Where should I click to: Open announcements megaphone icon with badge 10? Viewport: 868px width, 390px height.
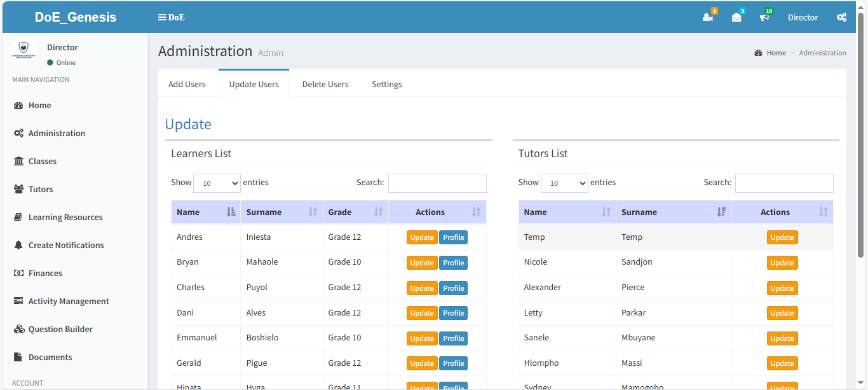(764, 17)
